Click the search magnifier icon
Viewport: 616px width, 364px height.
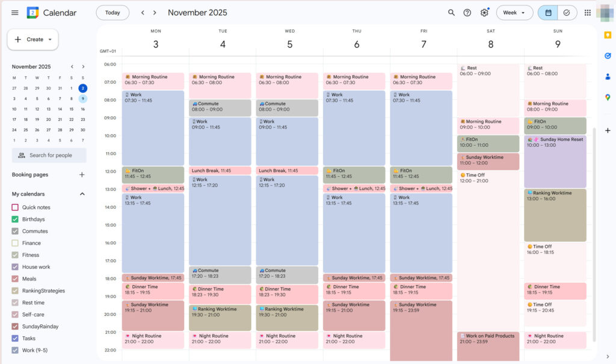(451, 13)
